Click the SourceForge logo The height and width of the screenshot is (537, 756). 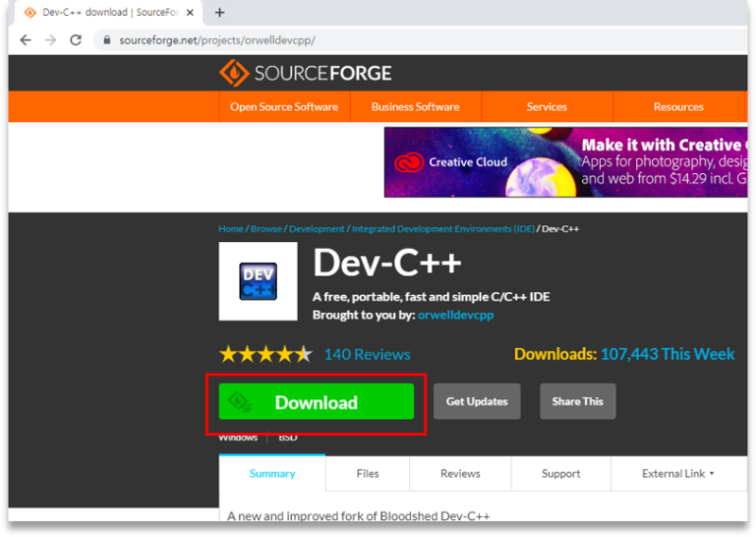tap(305, 74)
